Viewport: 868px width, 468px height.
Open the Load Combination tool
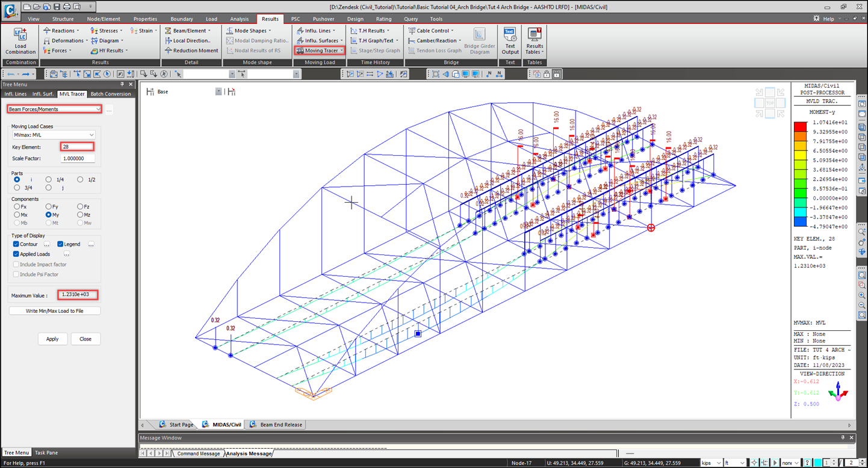click(x=20, y=41)
